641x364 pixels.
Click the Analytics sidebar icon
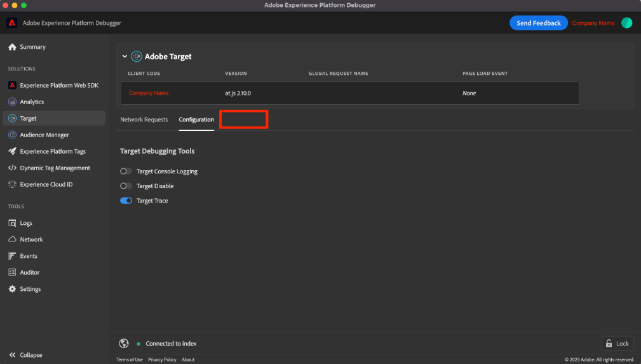(x=12, y=102)
